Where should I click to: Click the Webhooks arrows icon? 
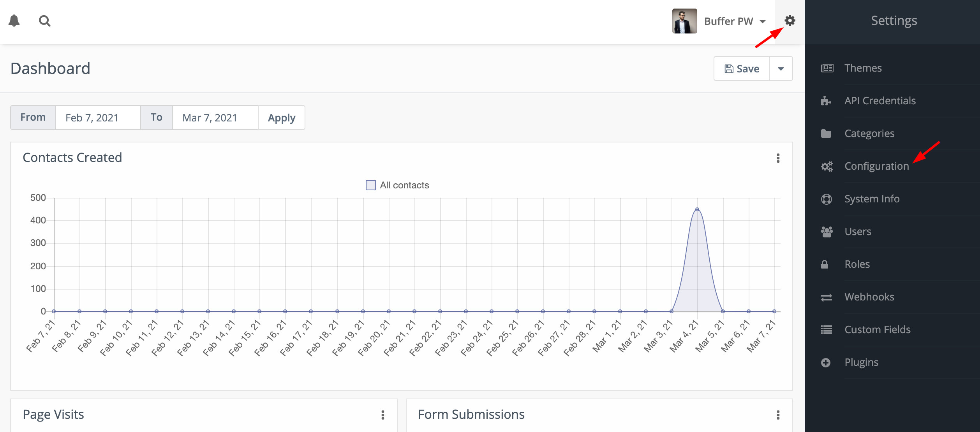(x=826, y=297)
